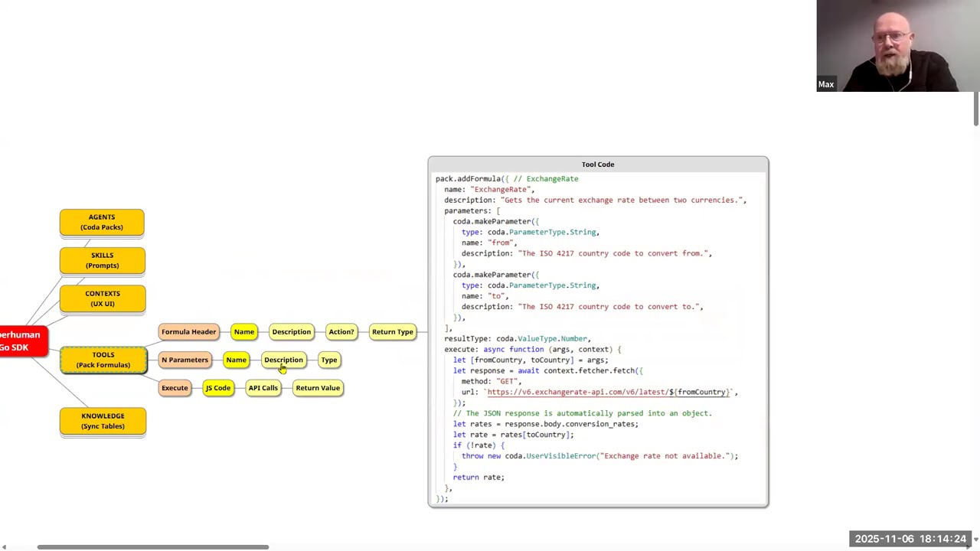The image size is (980, 551).
Task: Click the name: "ExchangeRate" code line
Action: click(x=489, y=190)
